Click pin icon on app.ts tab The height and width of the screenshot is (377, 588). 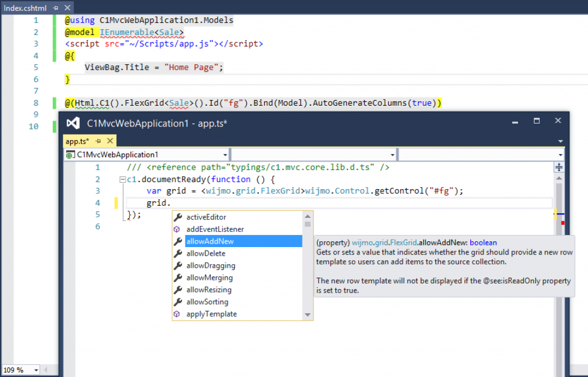tap(98, 141)
